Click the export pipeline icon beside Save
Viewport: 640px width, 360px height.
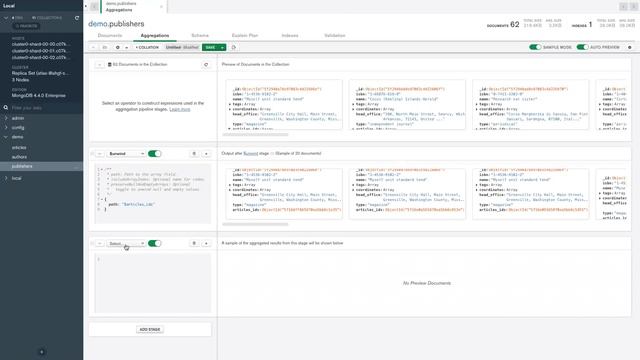[x=234, y=47]
